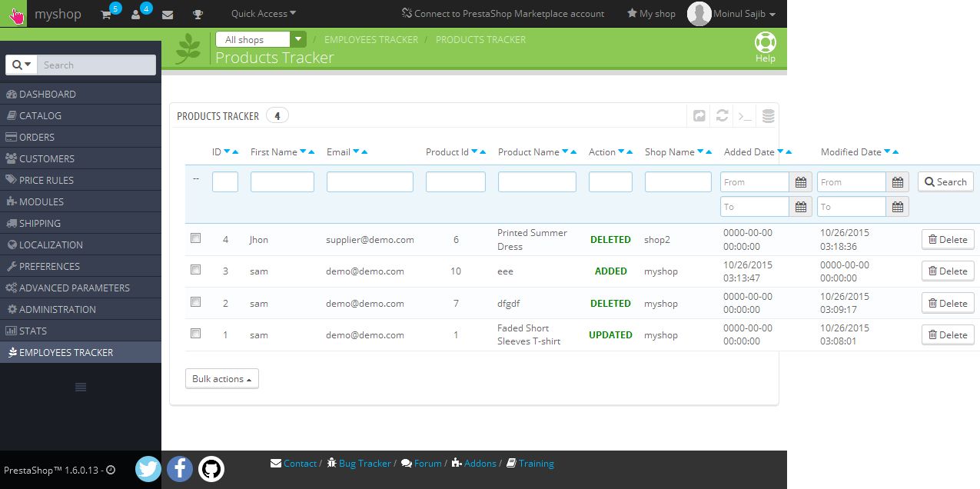The height and width of the screenshot is (489, 980).
Task: Delete the dfgdf product record
Action: point(948,303)
